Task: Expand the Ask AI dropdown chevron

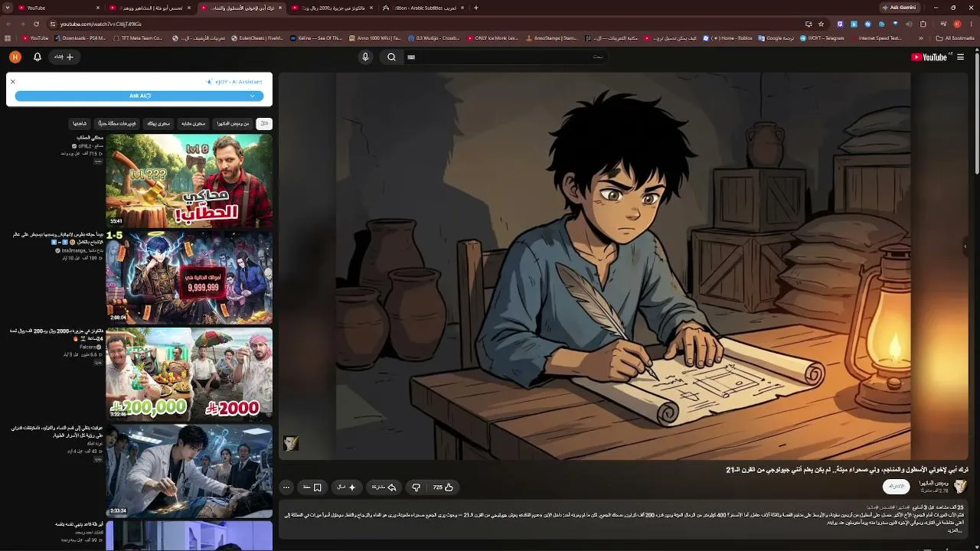Action: [x=252, y=96]
